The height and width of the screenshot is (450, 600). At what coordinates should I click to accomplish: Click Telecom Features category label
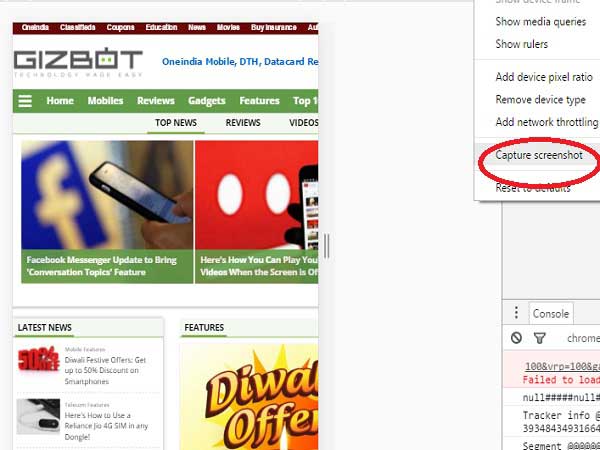tap(87, 405)
